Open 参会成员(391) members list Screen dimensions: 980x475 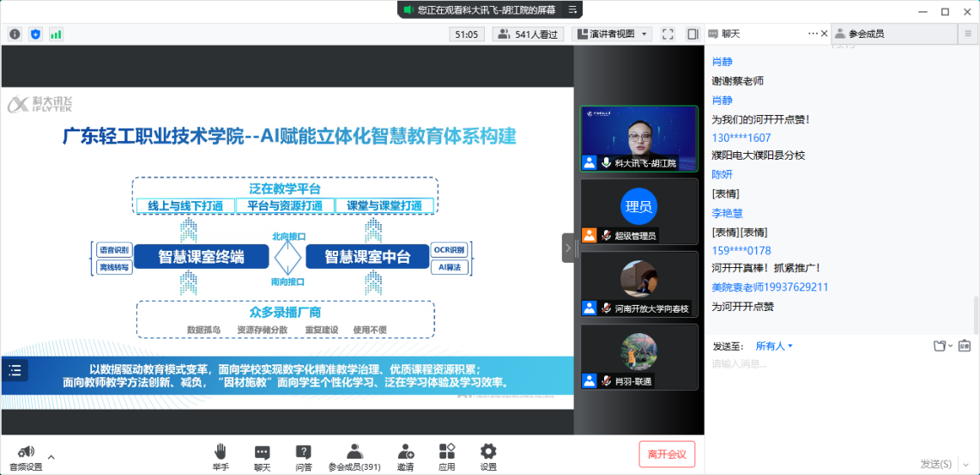click(x=354, y=458)
